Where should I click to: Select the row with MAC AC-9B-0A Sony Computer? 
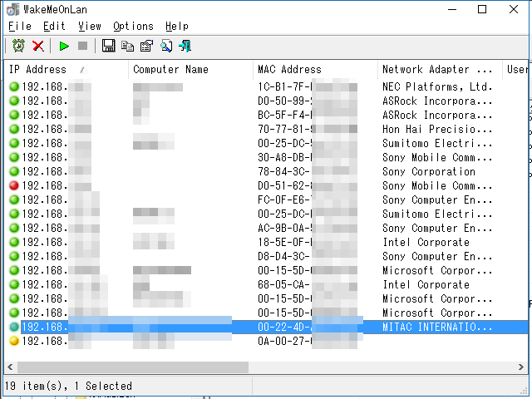coord(266,228)
